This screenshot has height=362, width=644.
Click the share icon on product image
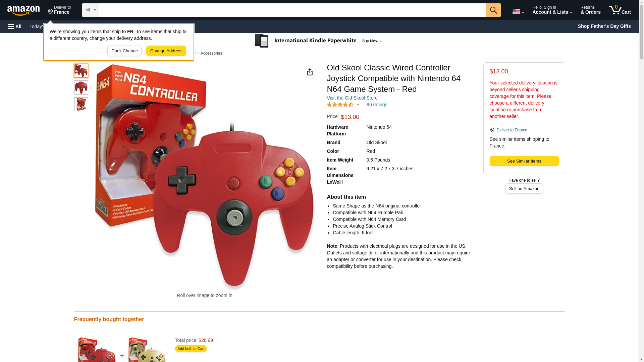[310, 72]
